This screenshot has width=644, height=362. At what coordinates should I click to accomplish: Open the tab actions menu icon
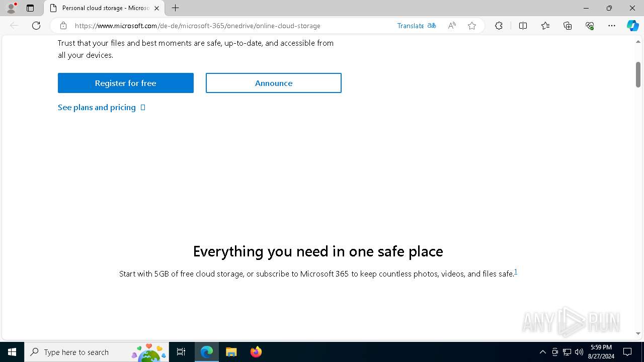pyautogui.click(x=30, y=8)
